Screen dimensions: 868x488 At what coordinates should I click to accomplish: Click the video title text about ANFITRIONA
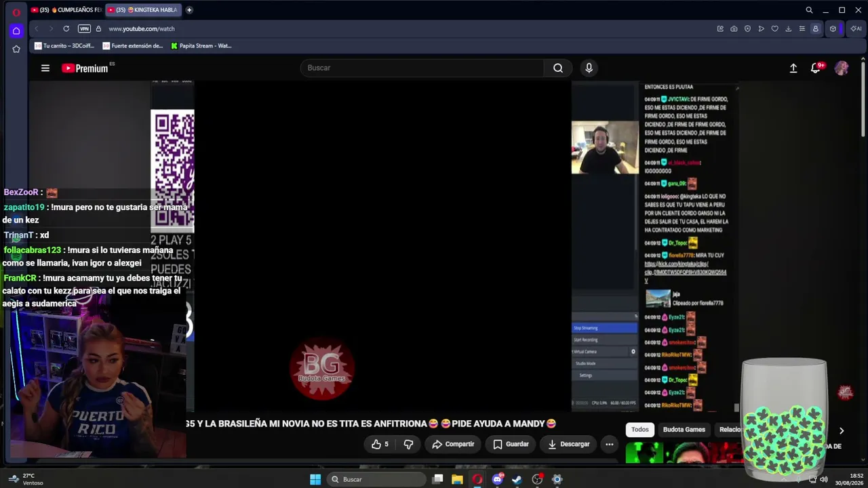pyautogui.click(x=370, y=424)
